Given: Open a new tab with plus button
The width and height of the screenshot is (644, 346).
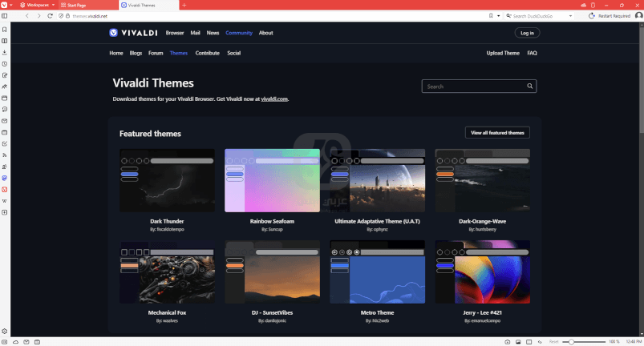Looking at the screenshot, I should tap(184, 6).
